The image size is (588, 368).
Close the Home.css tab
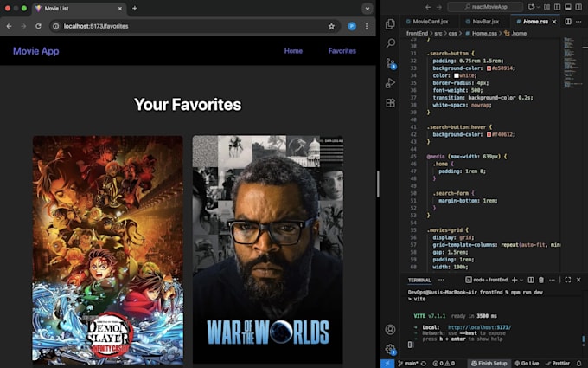[554, 22]
